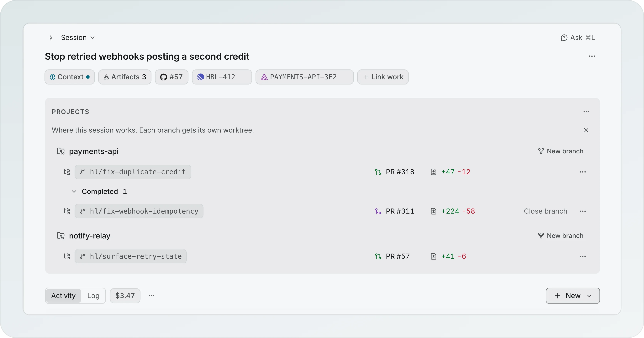Image resolution: width=644 pixels, height=338 pixels.
Task: View diff +47 -12 for PR #318
Action: [451, 172]
